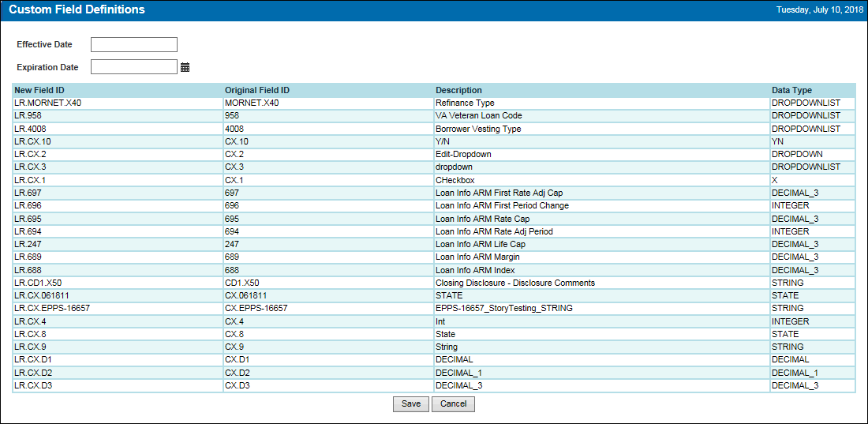Viewport: 868px width, 424px height.
Task: Select the LR.688 cell
Action: 118,270
